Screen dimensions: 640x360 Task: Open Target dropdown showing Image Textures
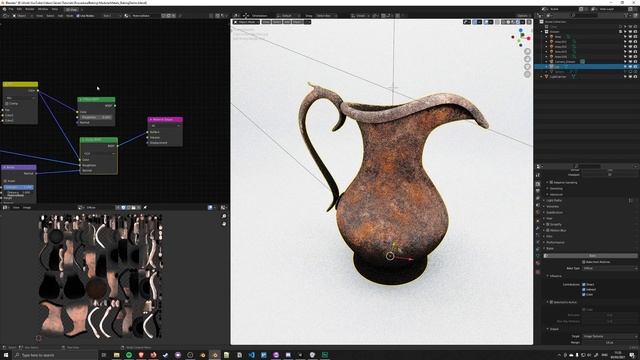coord(610,336)
